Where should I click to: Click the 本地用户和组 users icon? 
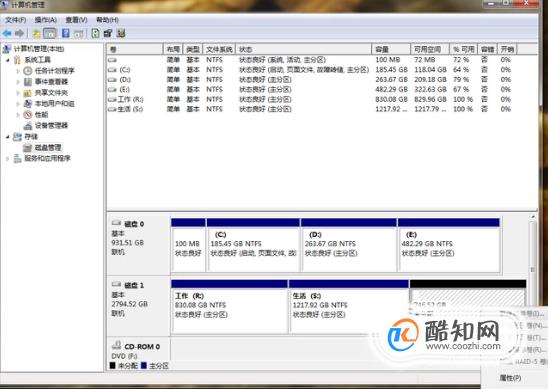click(x=28, y=104)
